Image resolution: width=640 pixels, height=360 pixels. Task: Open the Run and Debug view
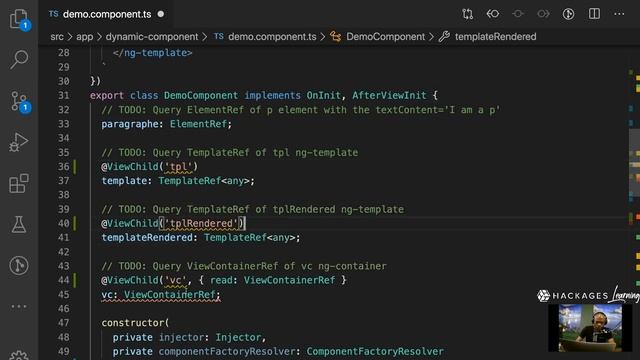pyautogui.click(x=19, y=142)
